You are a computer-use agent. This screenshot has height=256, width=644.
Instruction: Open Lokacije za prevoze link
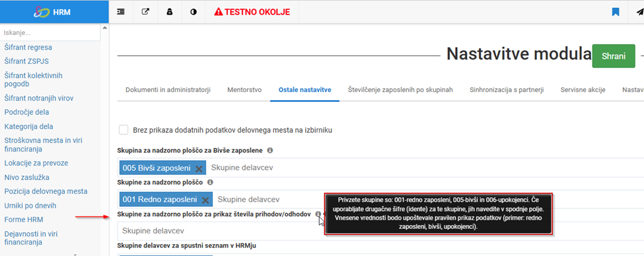coord(36,163)
